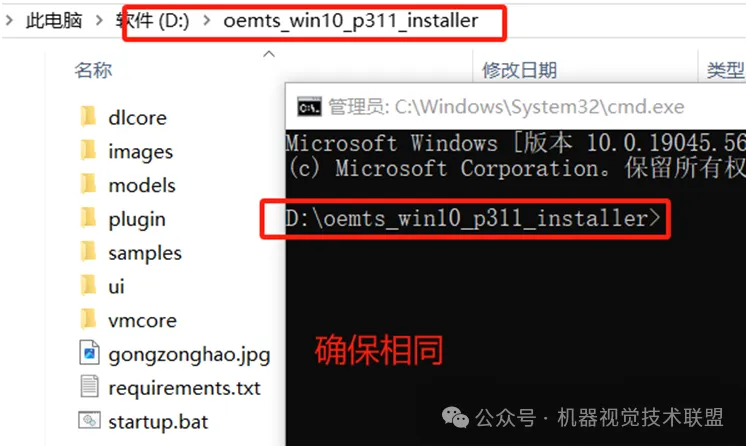Viewport: 748px width, 448px height.
Task: Sort files by the 名称 column header
Action: pyautogui.click(x=94, y=70)
